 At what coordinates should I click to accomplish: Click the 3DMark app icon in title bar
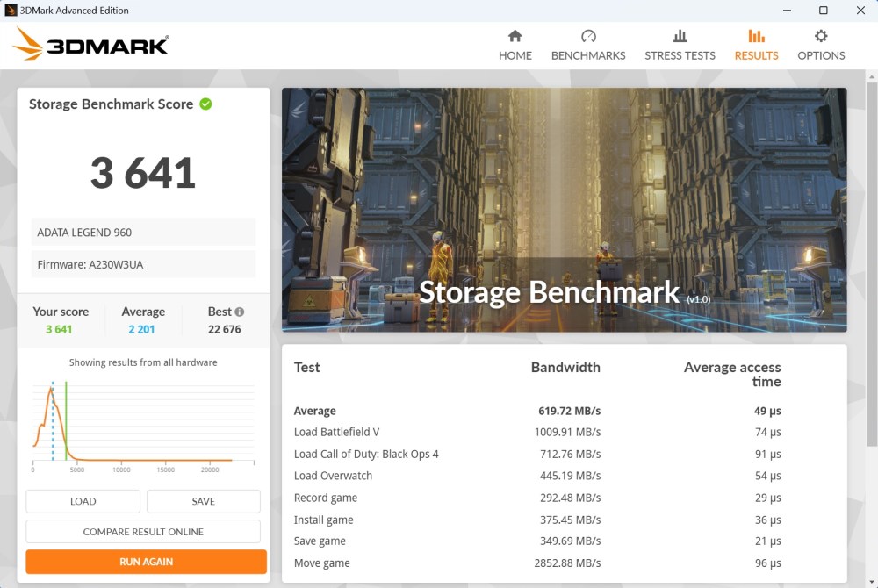tap(11, 11)
